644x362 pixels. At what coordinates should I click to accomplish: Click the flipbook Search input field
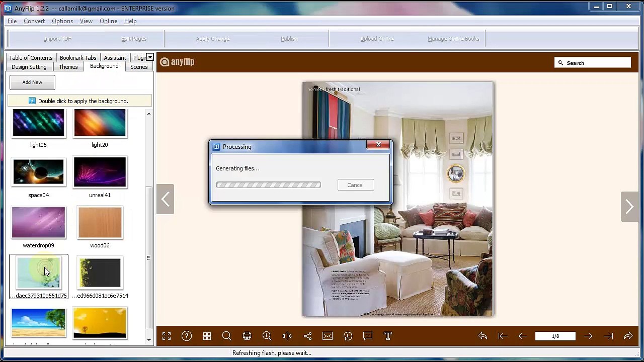coord(593,63)
